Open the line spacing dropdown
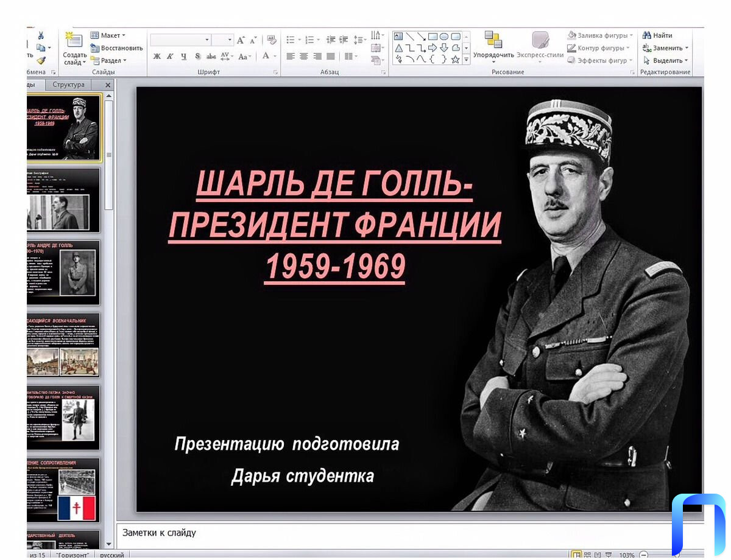The image size is (731, 560). click(360, 40)
